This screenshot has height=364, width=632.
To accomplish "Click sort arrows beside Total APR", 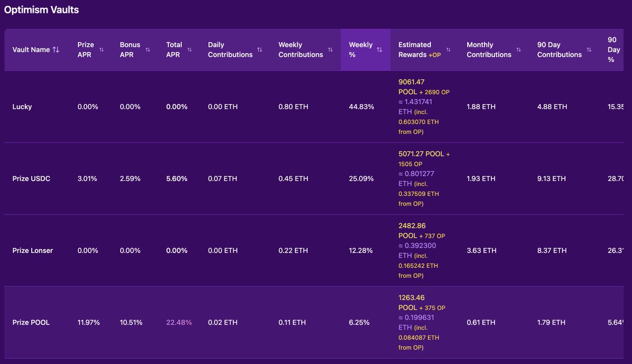I will pyautogui.click(x=190, y=50).
